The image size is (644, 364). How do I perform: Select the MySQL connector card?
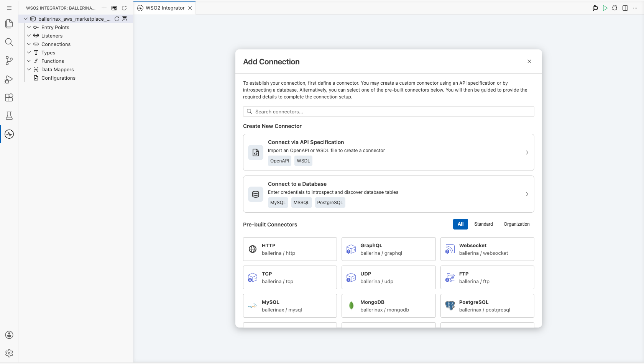pyautogui.click(x=290, y=306)
